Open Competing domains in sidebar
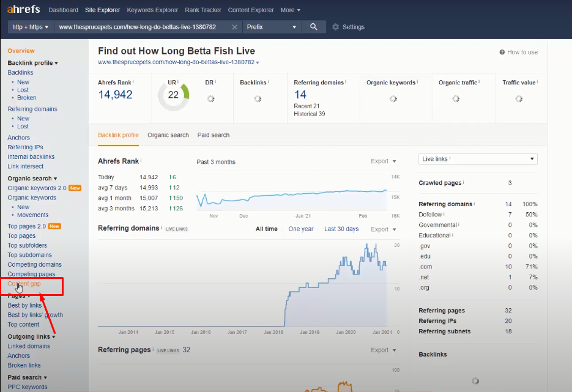Image resolution: width=572 pixels, height=392 pixels. coord(35,264)
